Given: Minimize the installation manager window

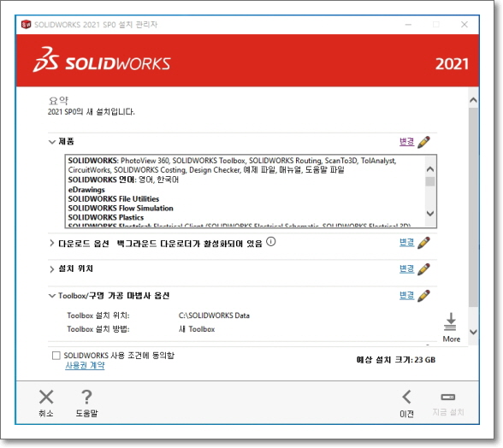Looking at the screenshot, I should 408,25.
